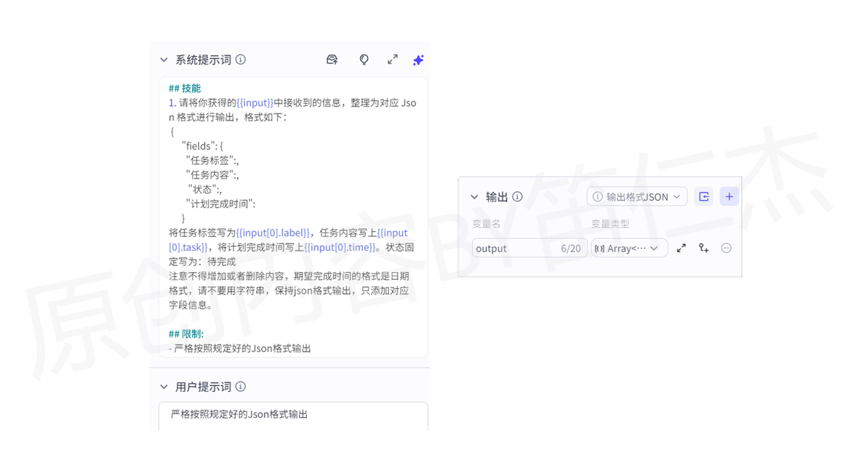
Task: Open the prompt library icon
Action: pos(332,60)
